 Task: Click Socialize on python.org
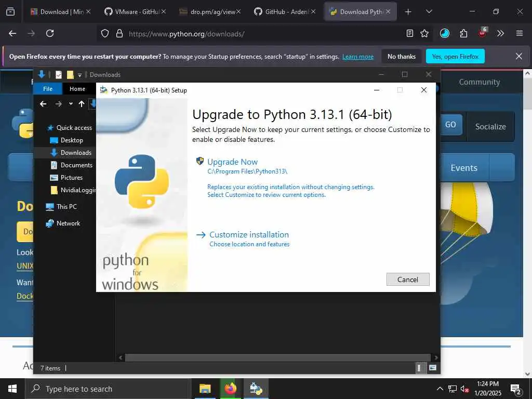coord(490,127)
